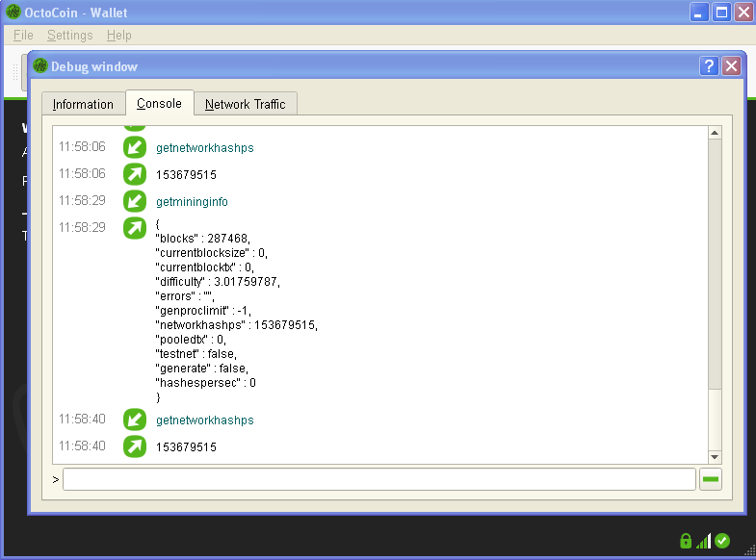756x560 pixels.
Task: Click the sync status green checkmark icon
Action: tap(722, 541)
